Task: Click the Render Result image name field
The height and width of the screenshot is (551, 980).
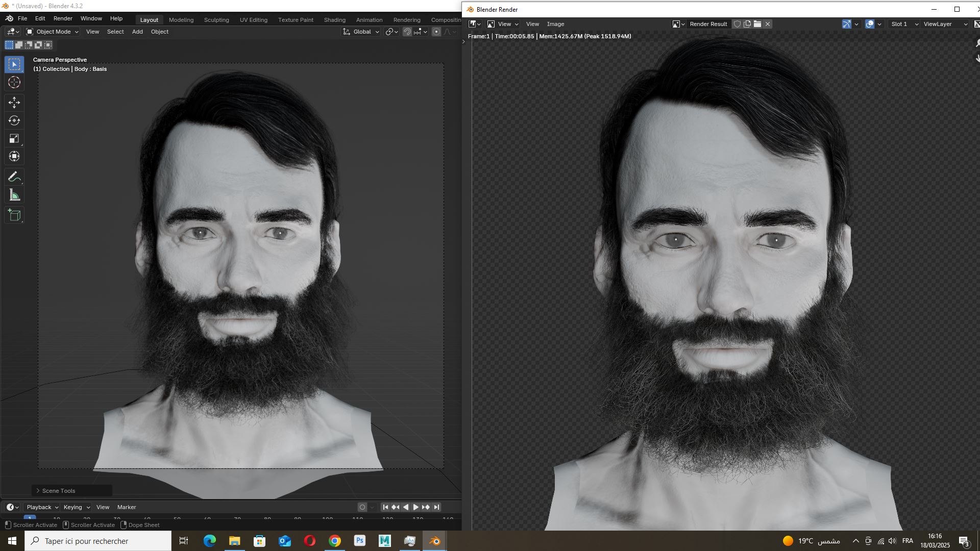Action: coord(708,24)
